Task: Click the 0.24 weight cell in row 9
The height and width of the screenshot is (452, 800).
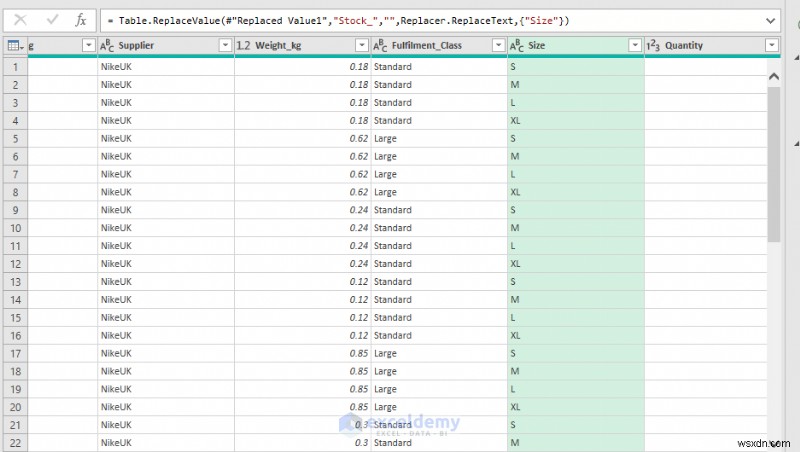Action: pos(303,210)
